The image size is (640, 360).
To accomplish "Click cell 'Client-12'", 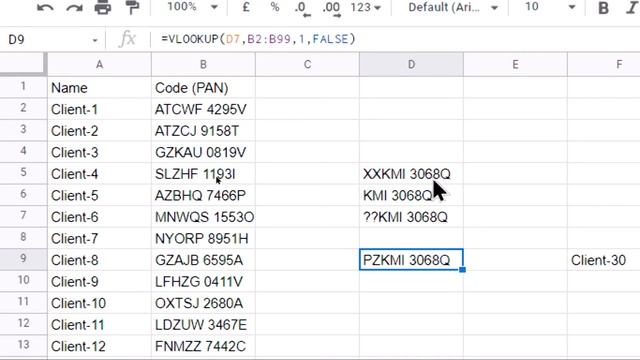I will pos(99,346).
